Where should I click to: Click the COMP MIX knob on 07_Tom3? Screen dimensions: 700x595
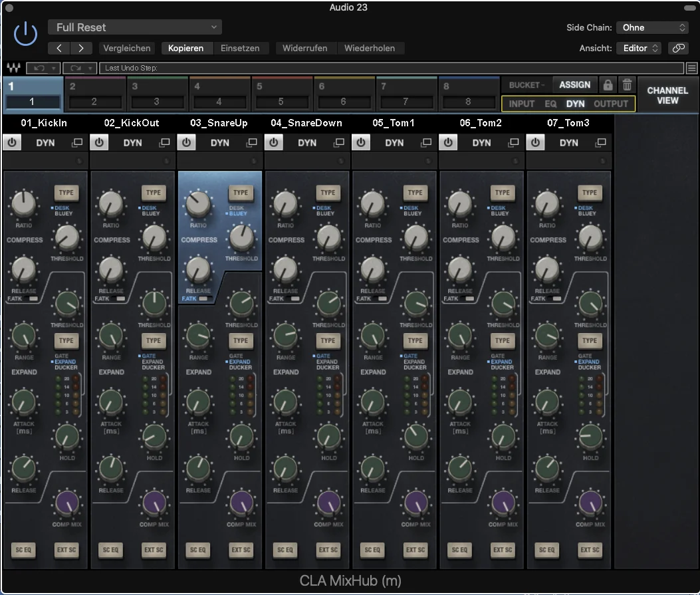[x=590, y=503]
